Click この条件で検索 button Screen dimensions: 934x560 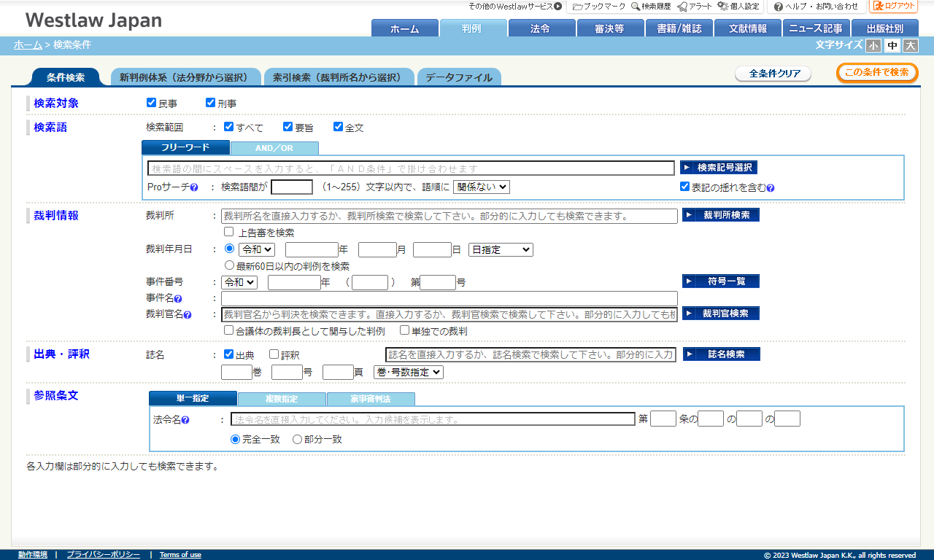877,72
